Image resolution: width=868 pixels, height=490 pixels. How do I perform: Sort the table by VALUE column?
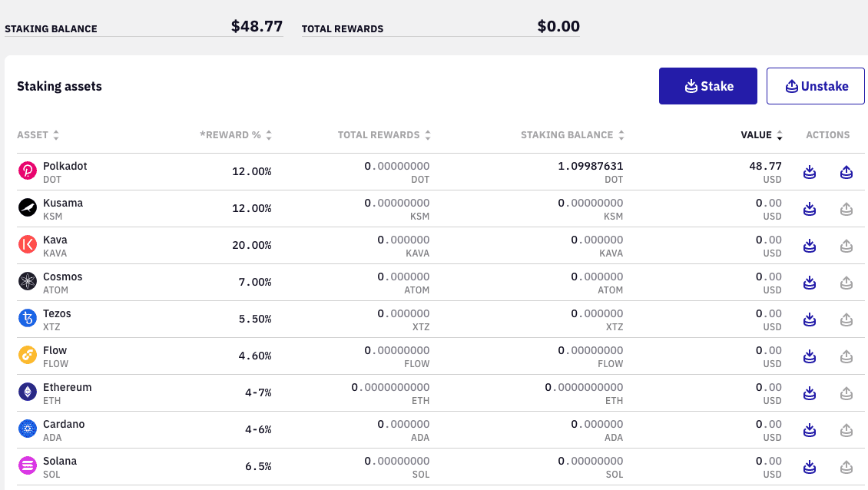pyautogui.click(x=779, y=134)
